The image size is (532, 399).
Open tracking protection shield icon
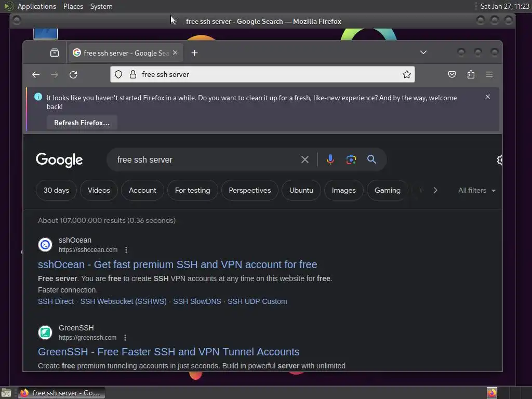tap(118, 74)
